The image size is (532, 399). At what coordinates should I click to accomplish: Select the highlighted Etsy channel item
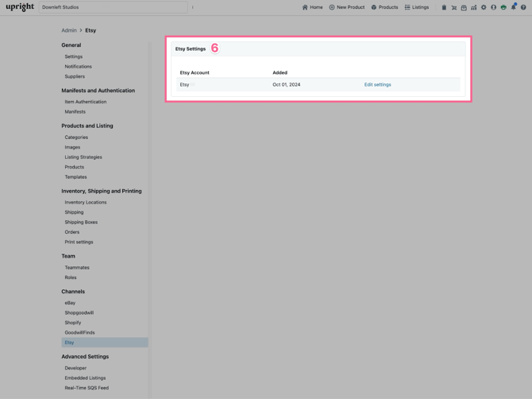coord(105,343)
